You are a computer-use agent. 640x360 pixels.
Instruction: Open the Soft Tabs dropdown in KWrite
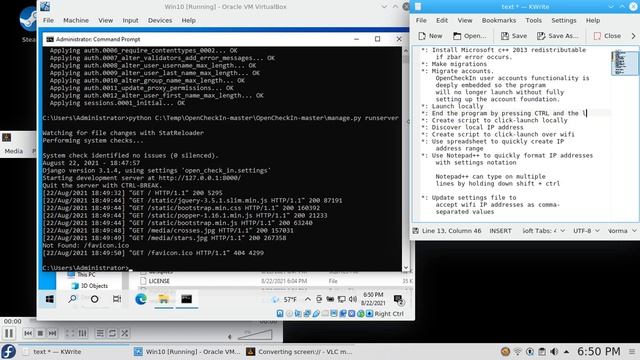(543, 231)
